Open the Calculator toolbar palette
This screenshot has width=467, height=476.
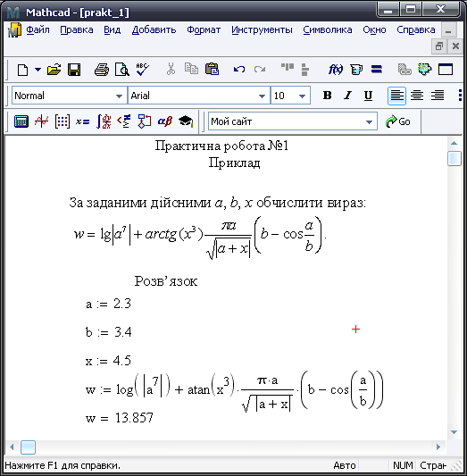click(21, 121)
